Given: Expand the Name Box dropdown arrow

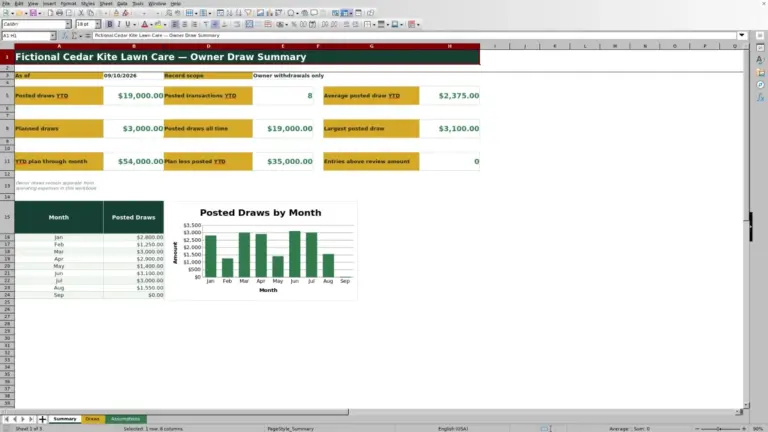Looking at the screenshot, I should click(x=53, y=36).
